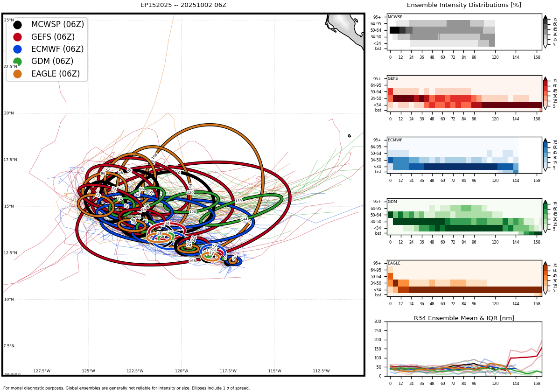Click the 'GDM' label inside the green heatmap
This screenshot has width=560, height=392.
coord(392,202)
